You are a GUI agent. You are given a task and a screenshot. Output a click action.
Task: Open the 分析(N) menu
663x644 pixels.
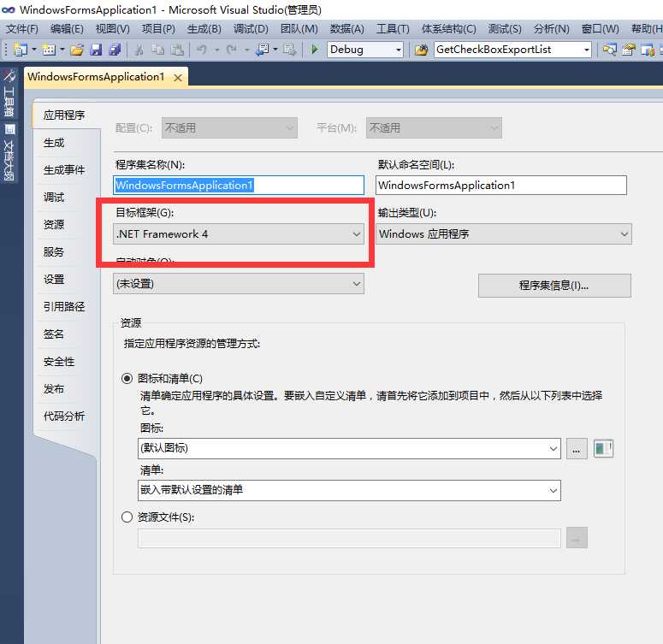552,29
